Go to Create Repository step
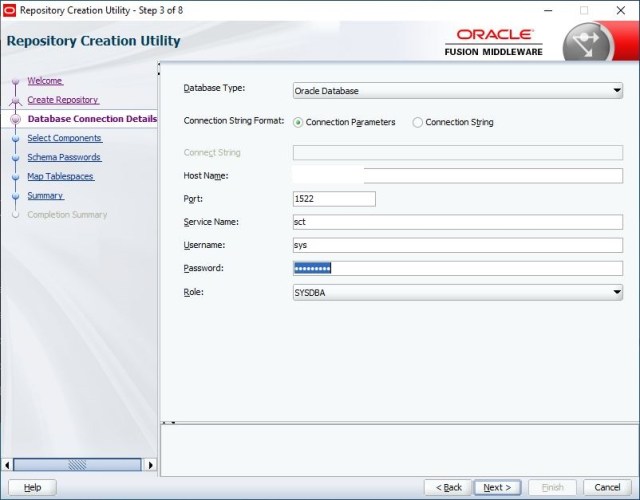The image size is (640, 500). (x=63, y=100)
